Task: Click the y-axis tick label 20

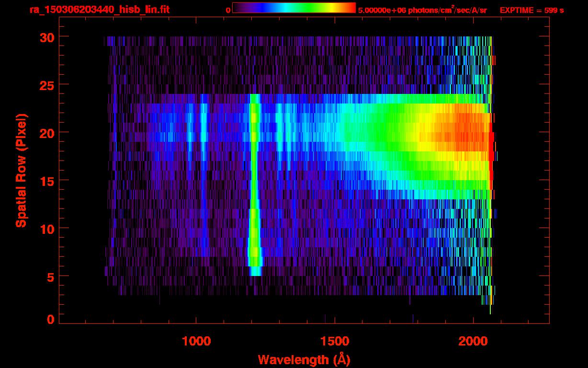Action: tap(46, 132)
